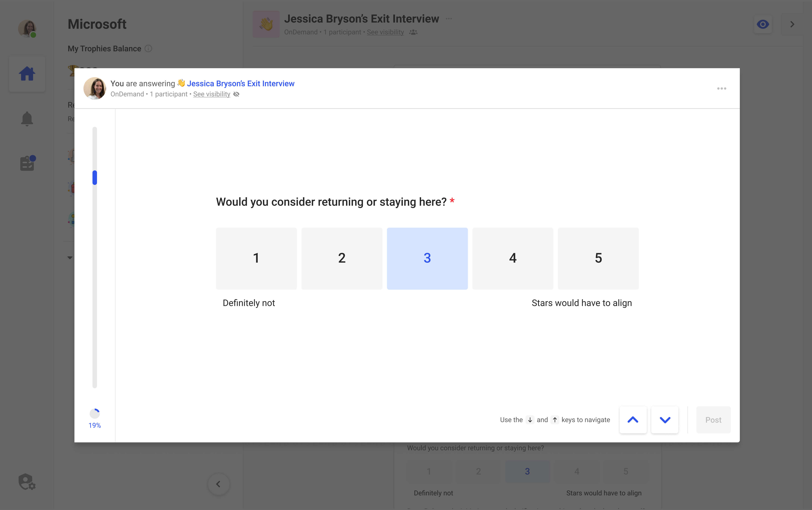Click the hidden-eye visibility icon in modal
The width and height of the screenshot is (812, 510).
[x=236, y=94]
